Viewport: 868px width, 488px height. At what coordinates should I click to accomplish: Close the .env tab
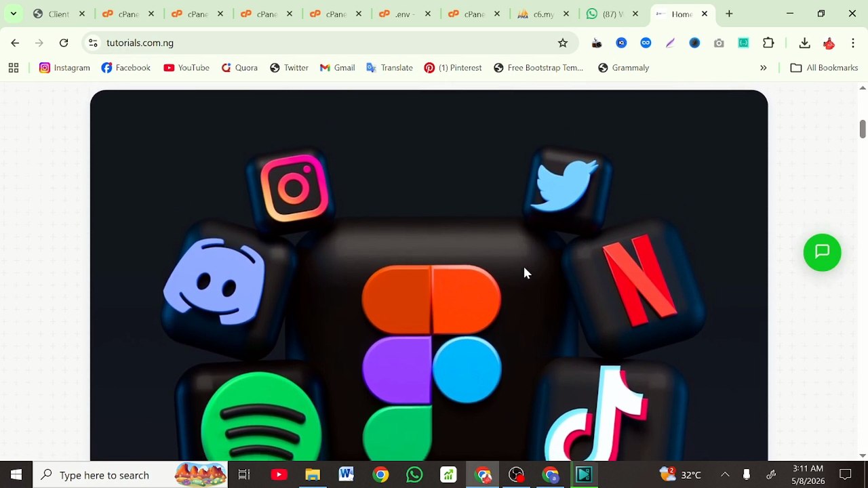point(428,14)
